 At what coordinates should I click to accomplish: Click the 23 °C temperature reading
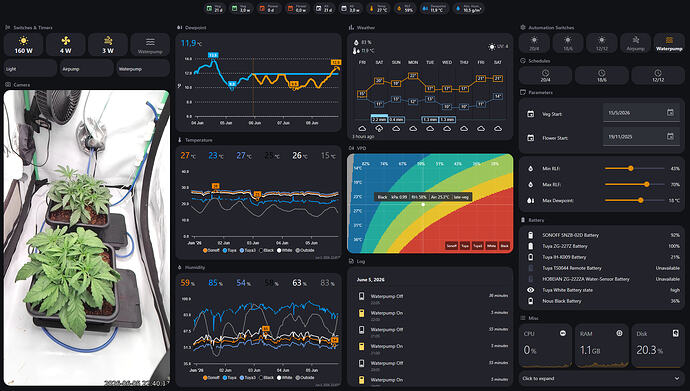point(216,156)
